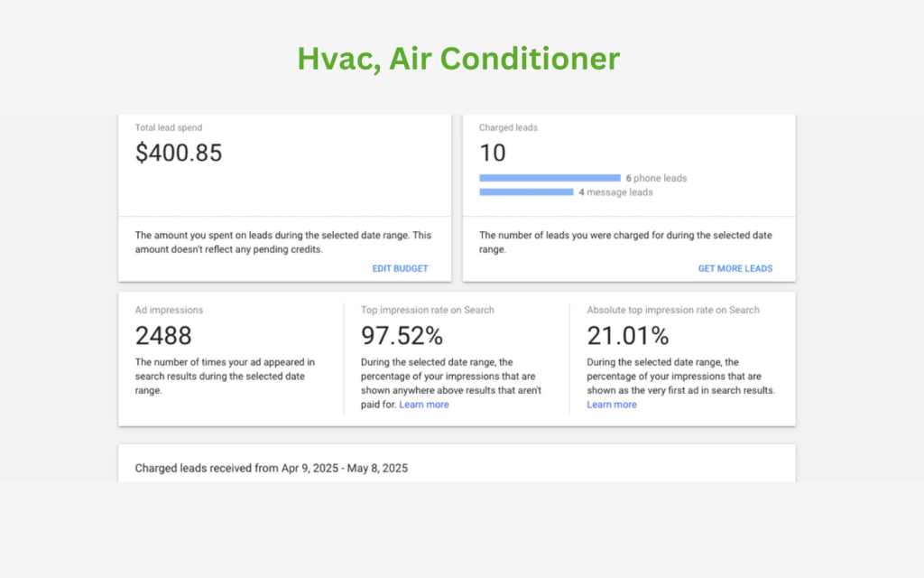Click the "Charged leads" card label
Image resolution: width=924 pixels, height=578 pixels.
point(508,127)
